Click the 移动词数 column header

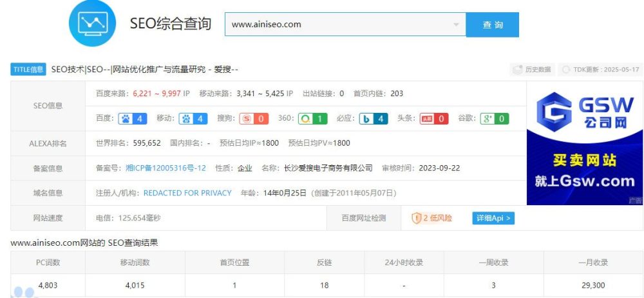pos(135,263)
